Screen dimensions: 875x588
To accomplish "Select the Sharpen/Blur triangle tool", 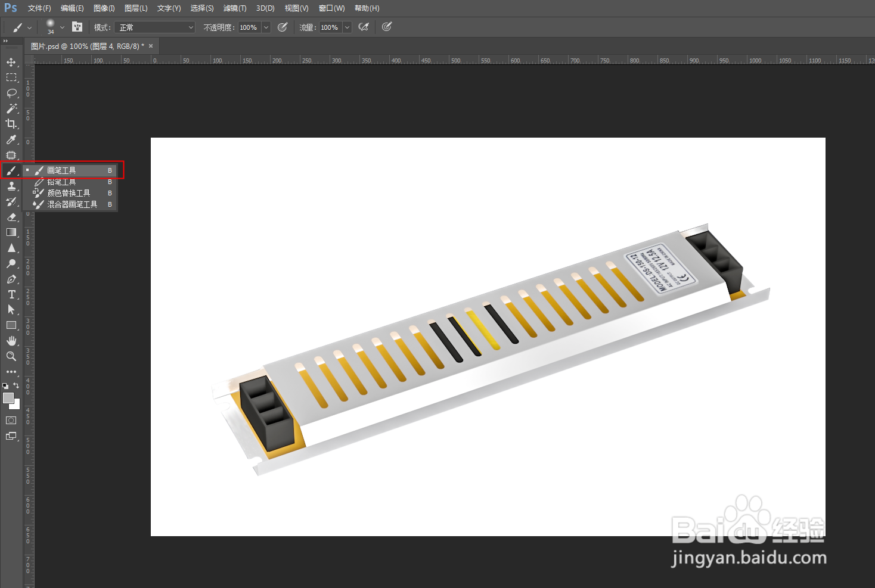I will [11, 248].
